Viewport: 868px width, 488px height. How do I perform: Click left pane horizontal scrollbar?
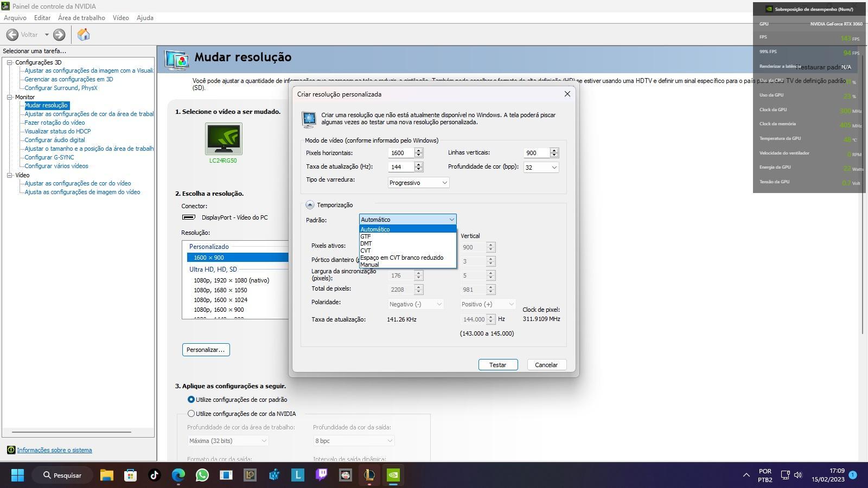tap(72, 432)
